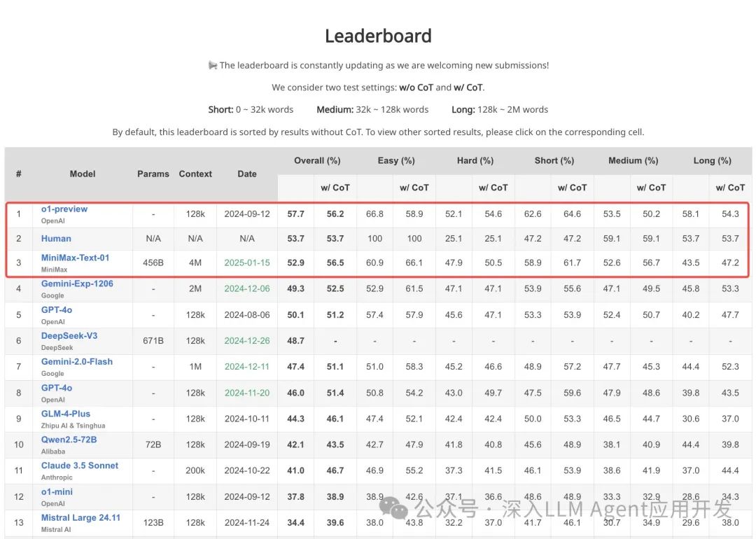The width and height of the screenshot is (756, 539).
Task: Open the DeepSeek-V3 model link
Action: [x=69, y=335]
